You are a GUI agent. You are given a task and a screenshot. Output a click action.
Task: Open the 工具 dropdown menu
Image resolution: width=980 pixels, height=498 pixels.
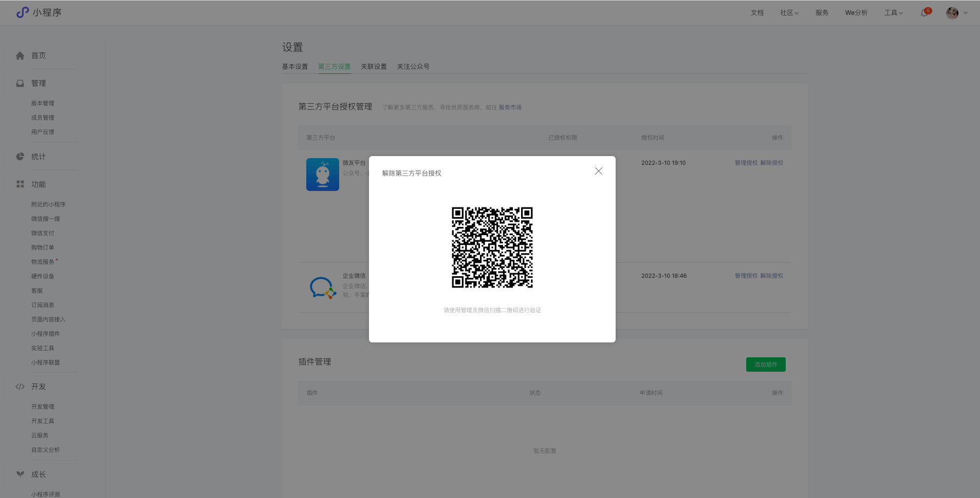click(x=893, y=13)
